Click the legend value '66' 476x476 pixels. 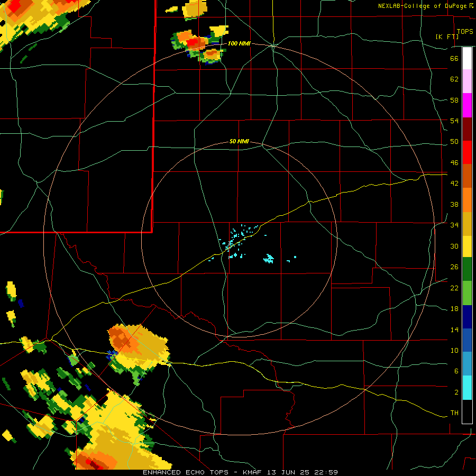(x=454, y=58)
